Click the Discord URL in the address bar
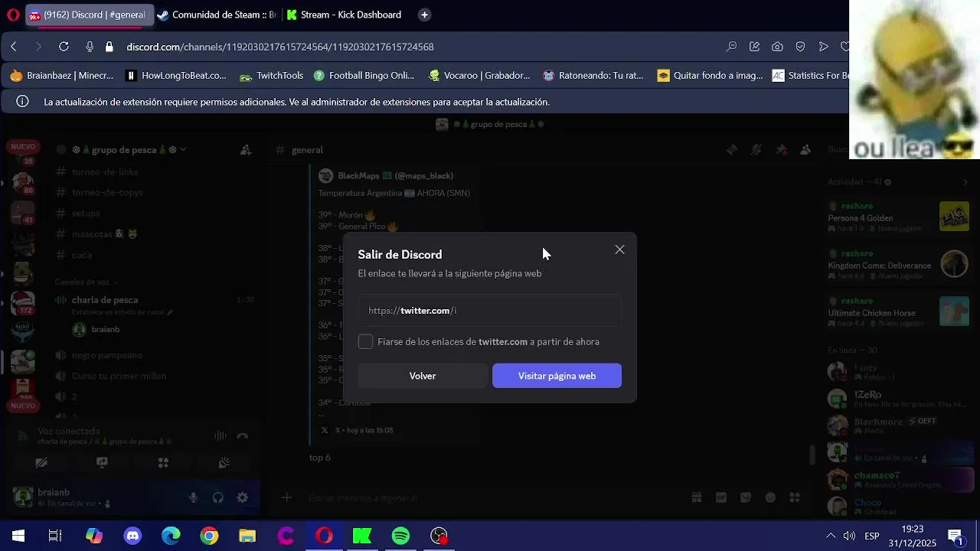980x551 pixels. click(x=280, y=47)
